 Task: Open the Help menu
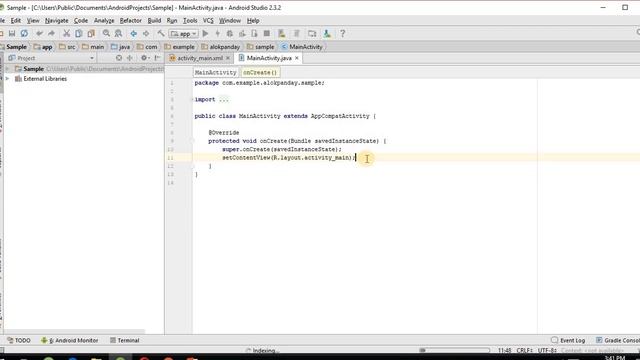pyautogui.click(x=253, y=20)
